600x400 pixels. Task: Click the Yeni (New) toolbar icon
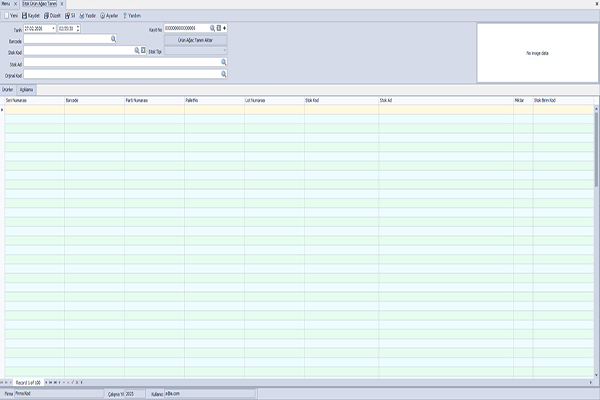pyautogui.click(x=5, y=16)
